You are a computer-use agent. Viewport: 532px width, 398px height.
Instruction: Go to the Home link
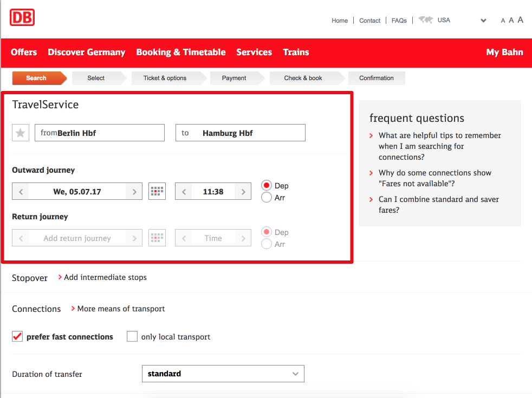click(x=340, y=21)
